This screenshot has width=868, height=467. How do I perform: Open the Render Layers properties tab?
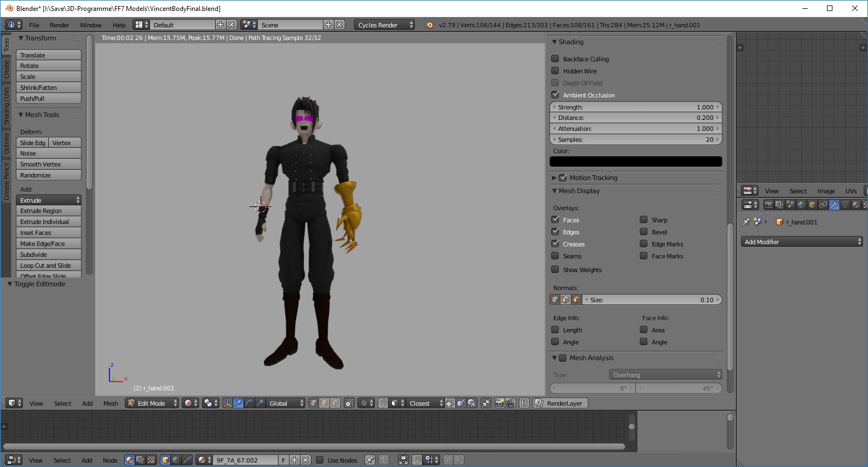point(779,205)
